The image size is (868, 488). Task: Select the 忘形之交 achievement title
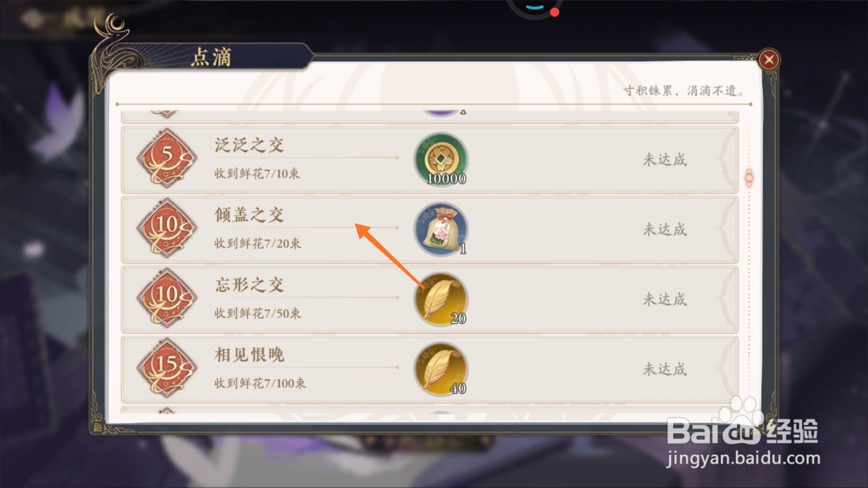point(249,285)
